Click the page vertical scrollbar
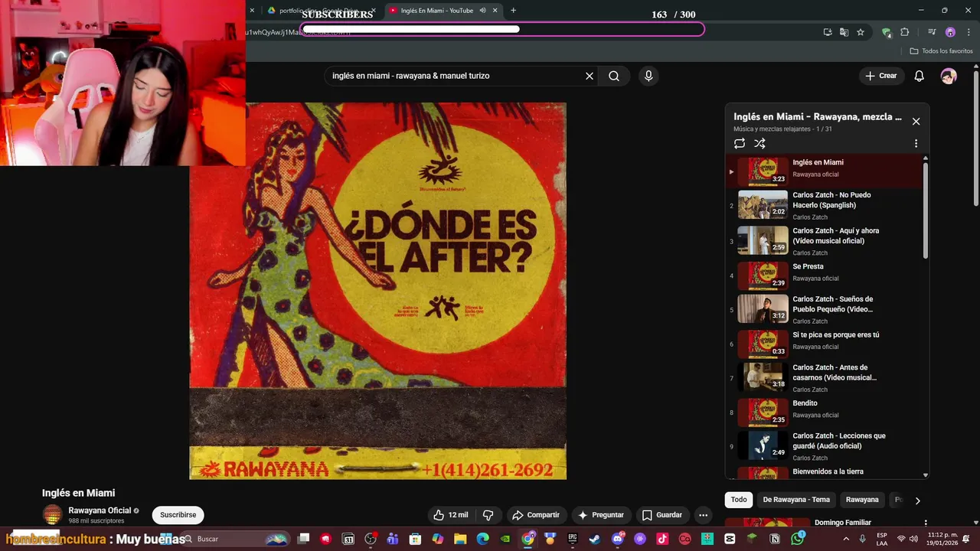Screen dimensions: 980x551 coord(975,138)
